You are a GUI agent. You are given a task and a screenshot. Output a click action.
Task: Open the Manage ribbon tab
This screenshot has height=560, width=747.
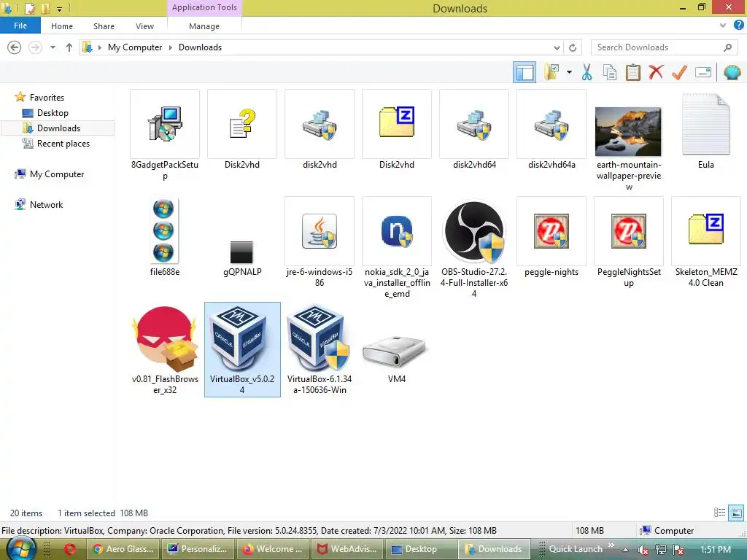click(x=204, y=26)
